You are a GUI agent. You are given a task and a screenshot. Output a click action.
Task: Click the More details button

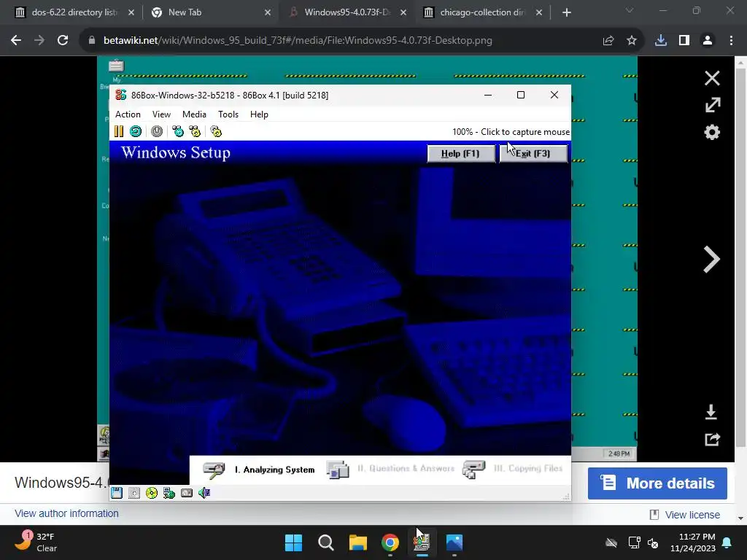[657, 483]
